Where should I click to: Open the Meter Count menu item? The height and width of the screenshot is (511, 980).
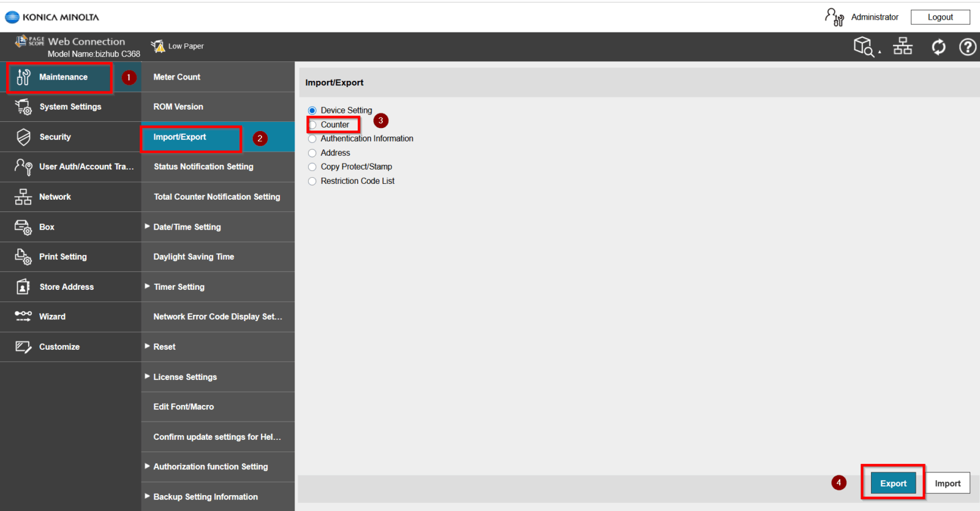click(x=177, y=77)
